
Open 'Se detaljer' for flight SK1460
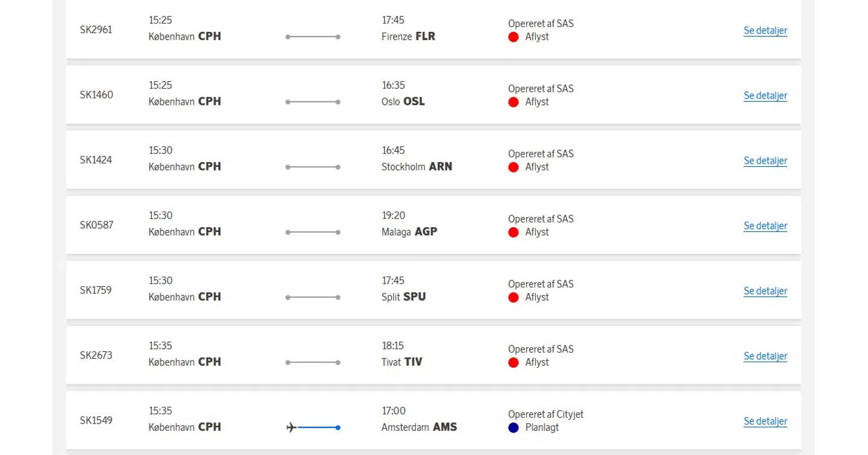tap(765, 96)
